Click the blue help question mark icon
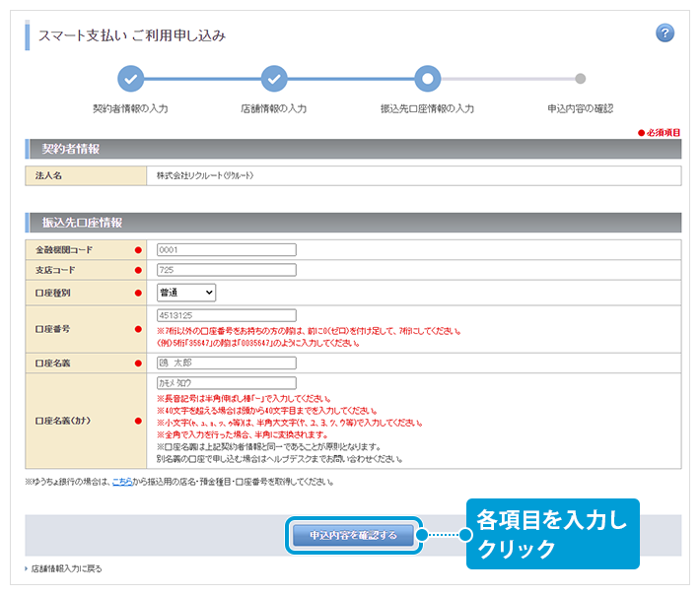Screen dimensions: 700x595 tap(665, 33)
